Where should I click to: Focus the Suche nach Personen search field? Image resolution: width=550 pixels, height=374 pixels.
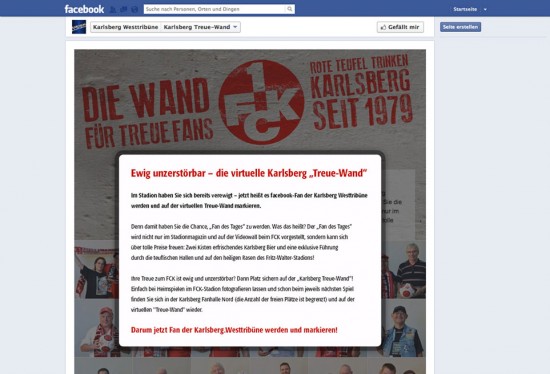219,9
